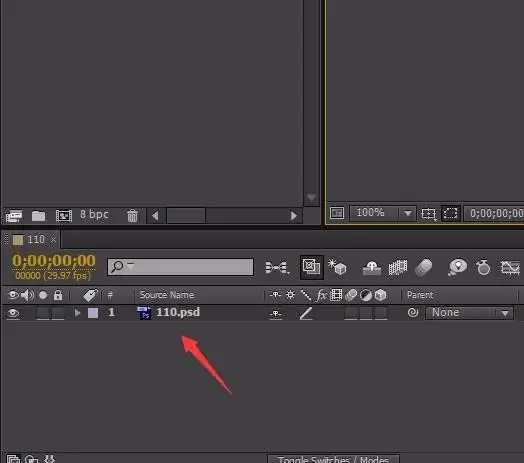
Task: Toggle Draft 3D icon in timeline
Action: 337,267
